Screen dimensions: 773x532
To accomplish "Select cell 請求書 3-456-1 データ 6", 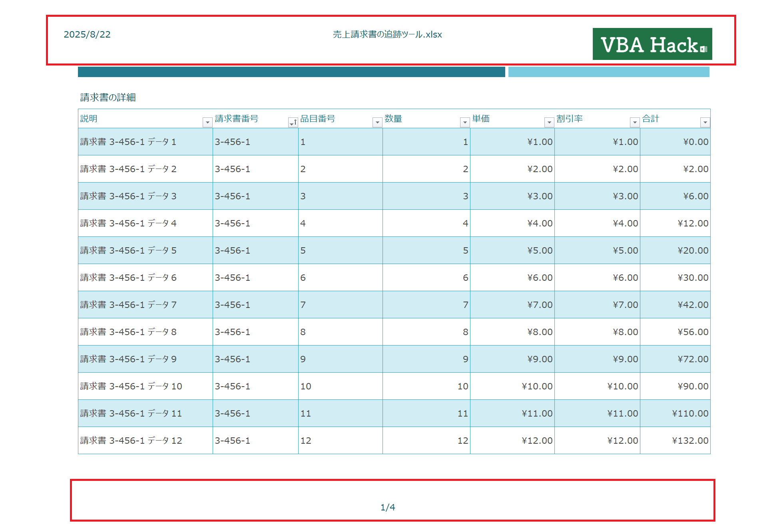I will (x=145, y=278).
